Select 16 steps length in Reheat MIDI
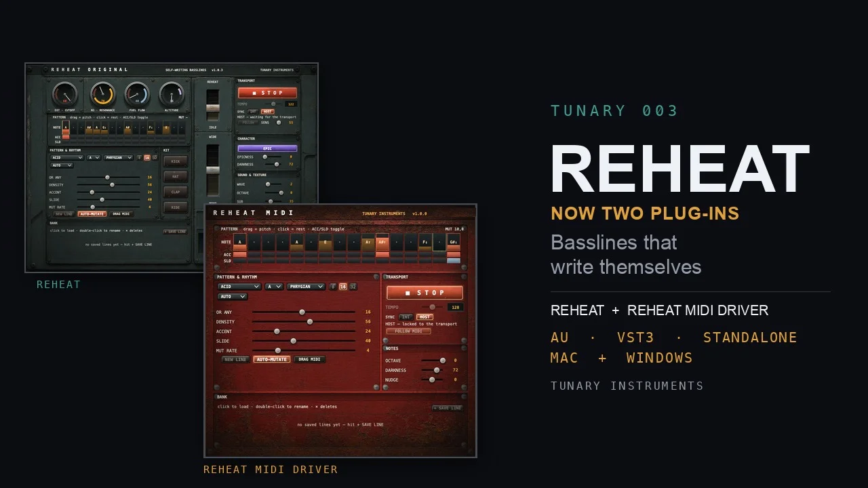Viewport: 868px width, 488px height. (343, 287)
